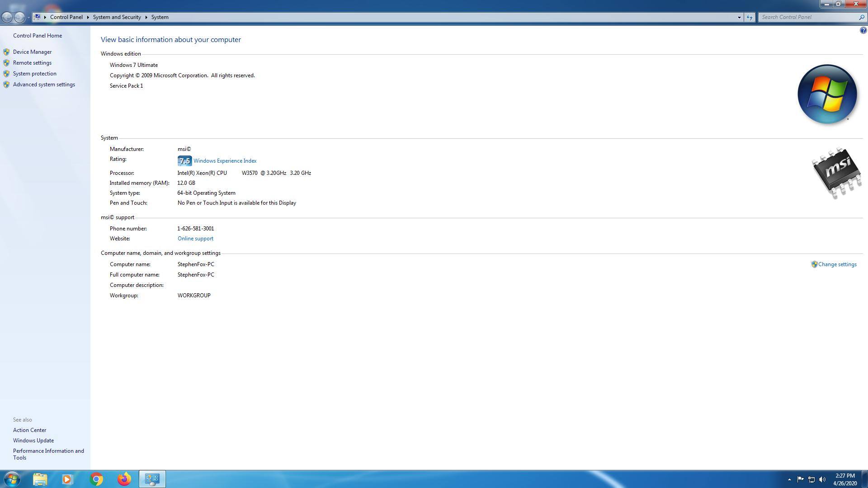The image size is (868, 488).
Task: Click System and Security breadcrumb
Action: [x=117, y=17]
